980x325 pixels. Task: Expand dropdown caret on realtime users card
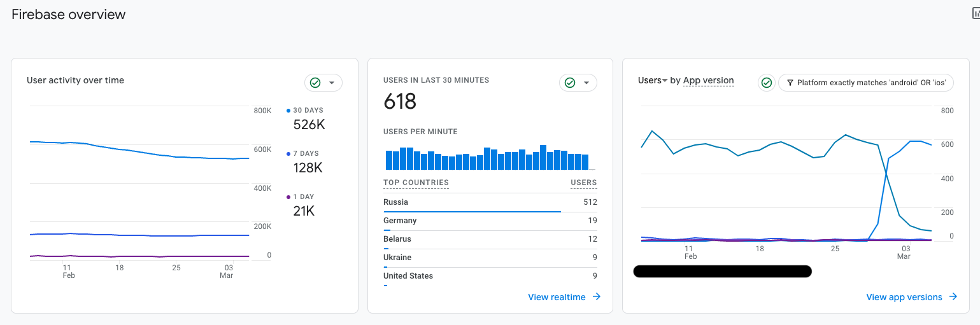pyautogui.click(x=586, y=83)
